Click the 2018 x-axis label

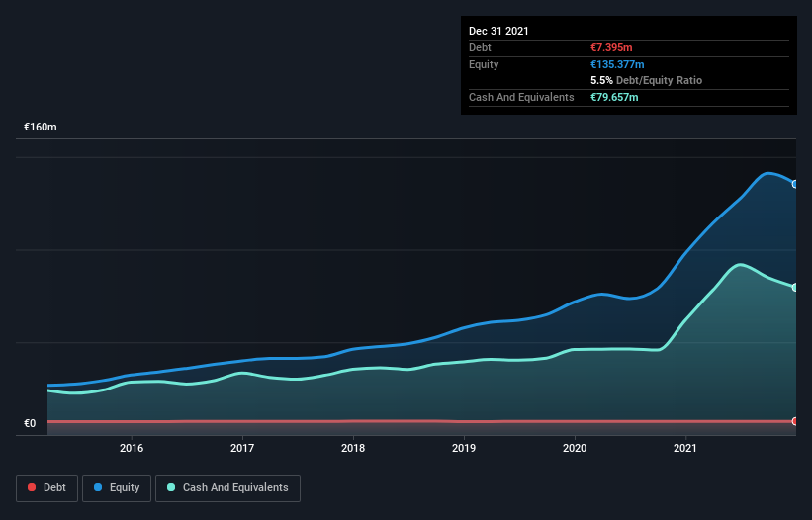click(x=353, y=448)
